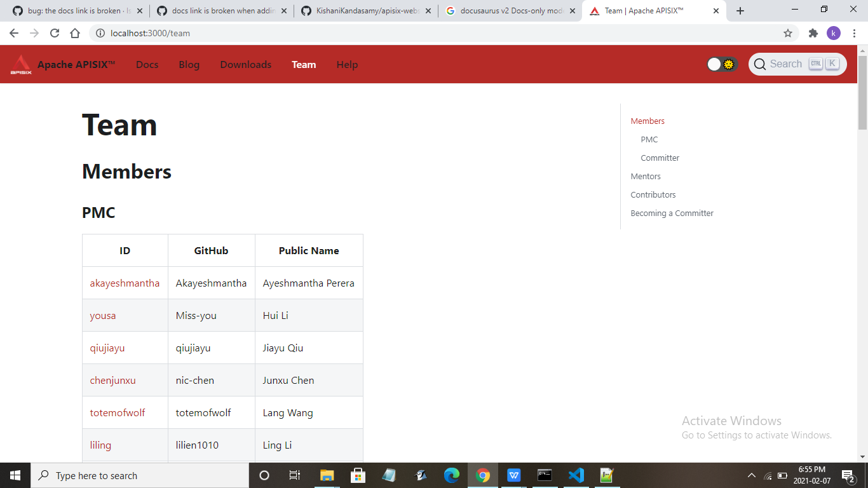The width and height of the screenshot is (868, 488).
Task: Click the Jiayu Qiu name cell
Action: pos(309,348)
